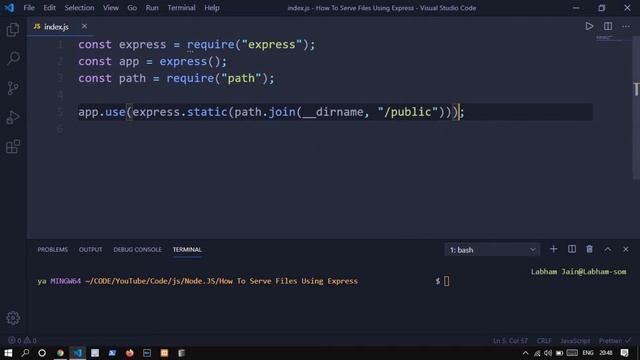Switch to the DEBUG CONSOLE panel tab

(x=138, y=249)
